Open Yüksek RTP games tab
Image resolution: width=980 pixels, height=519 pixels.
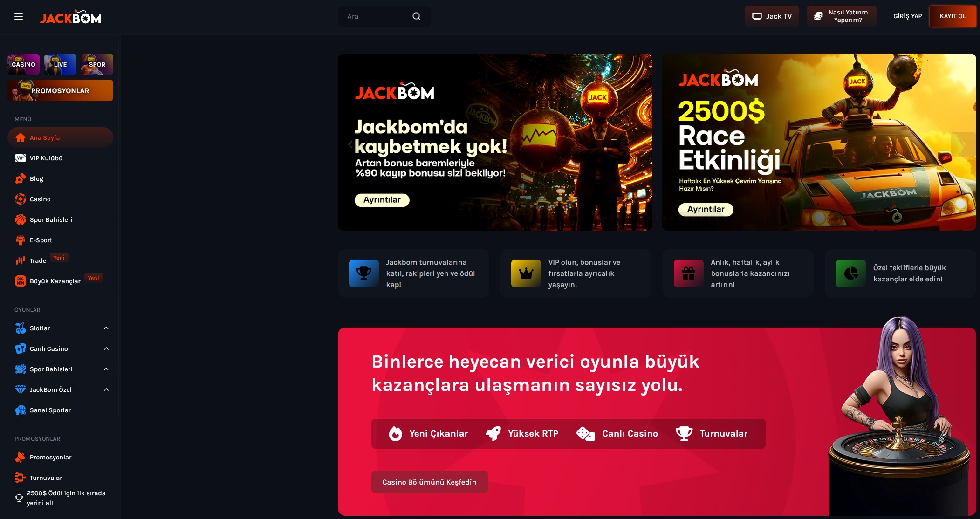(x=522, y=434)
